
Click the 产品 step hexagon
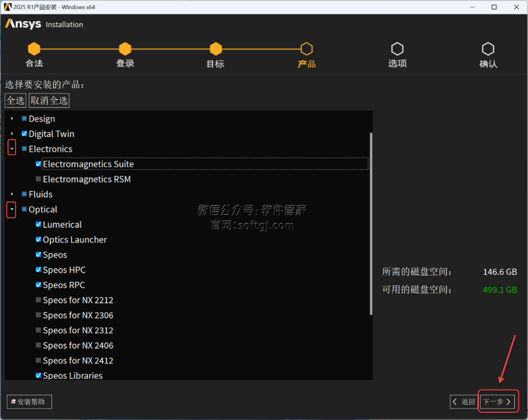[x=307, y=49]
